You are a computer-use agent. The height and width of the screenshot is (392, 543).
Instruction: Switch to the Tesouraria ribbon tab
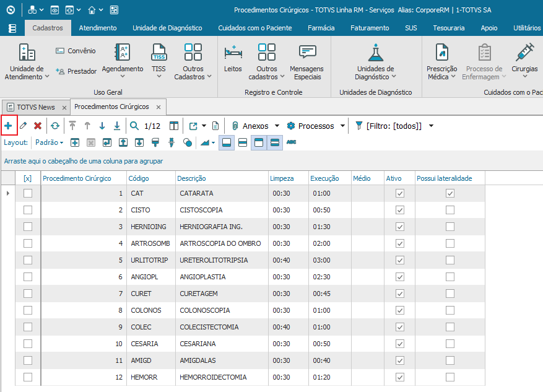(448, 28)
